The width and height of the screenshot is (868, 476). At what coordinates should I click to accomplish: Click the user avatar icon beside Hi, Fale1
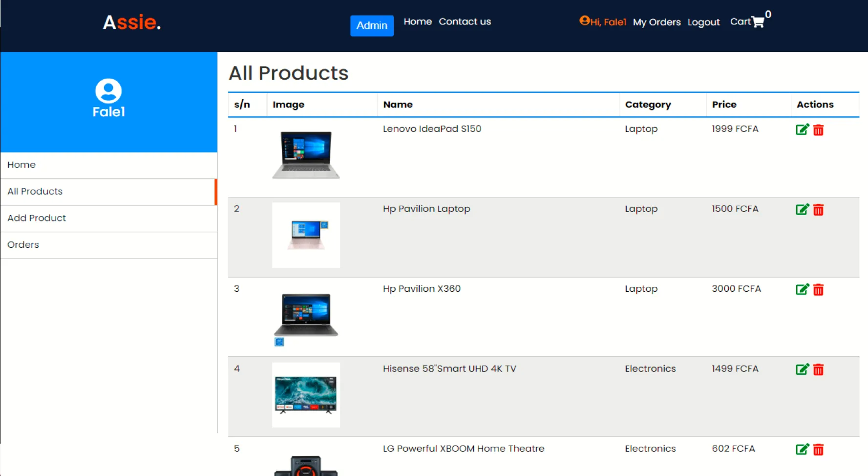tap(585, 21)
